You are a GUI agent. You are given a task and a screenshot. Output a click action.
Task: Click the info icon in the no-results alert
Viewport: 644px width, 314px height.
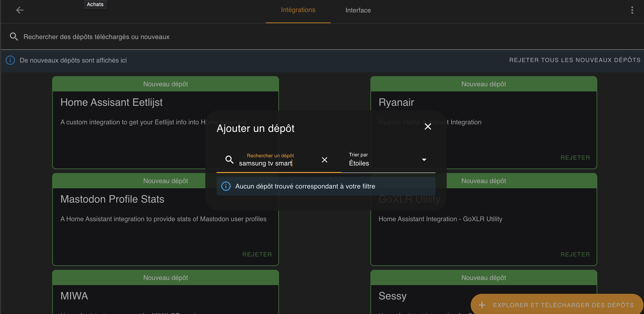tap(226, 186)
